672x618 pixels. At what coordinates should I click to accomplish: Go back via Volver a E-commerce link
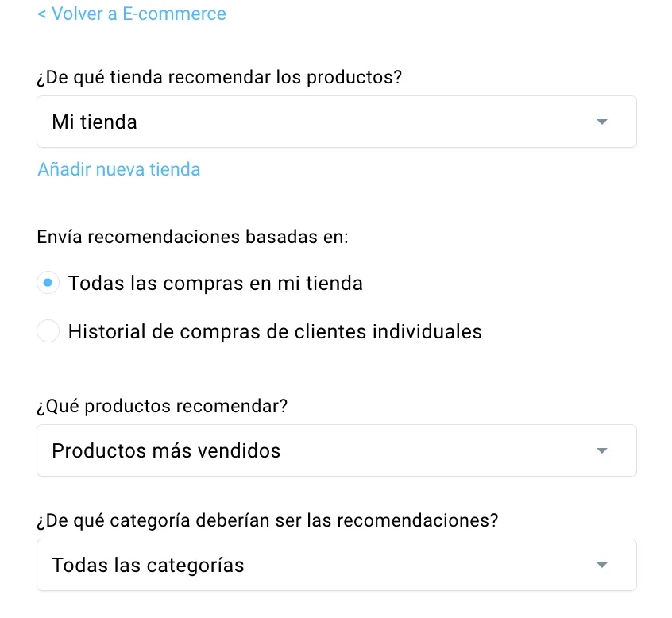coord(132,14)
